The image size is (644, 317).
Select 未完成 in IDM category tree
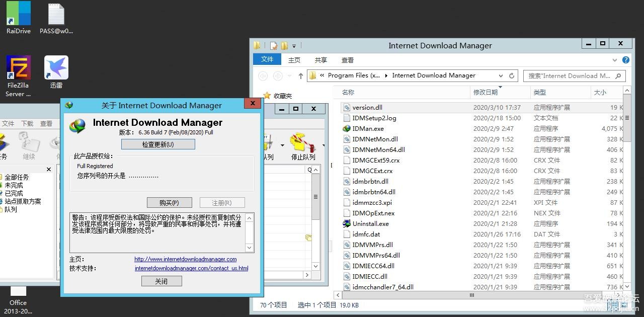click(x=14, y=185)
